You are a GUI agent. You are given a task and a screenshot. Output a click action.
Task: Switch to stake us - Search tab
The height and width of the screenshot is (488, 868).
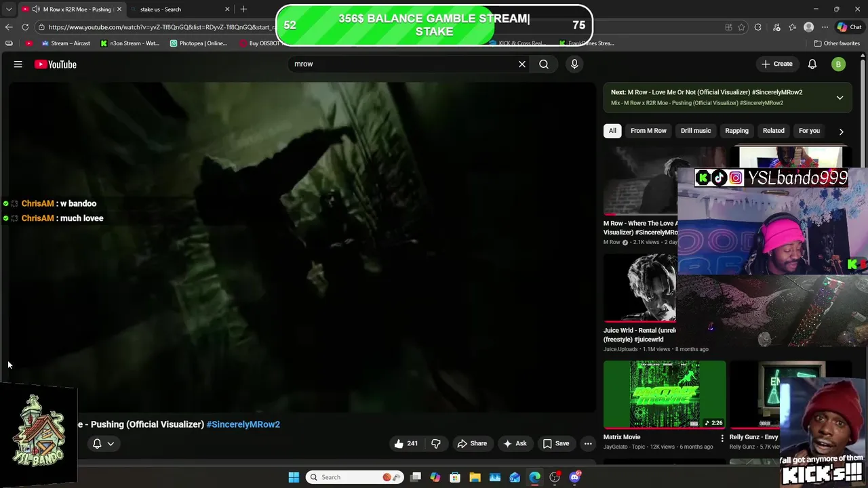pyautogui.click(x=180, y=9)
